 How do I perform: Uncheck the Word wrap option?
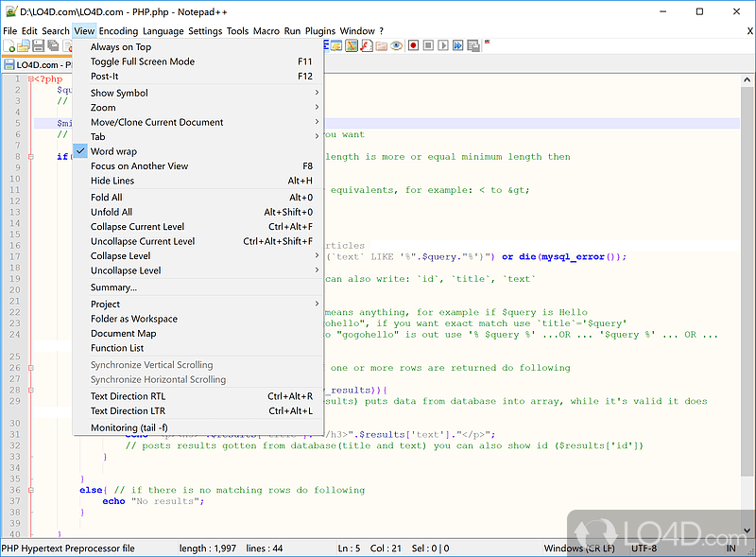[198, 151]
